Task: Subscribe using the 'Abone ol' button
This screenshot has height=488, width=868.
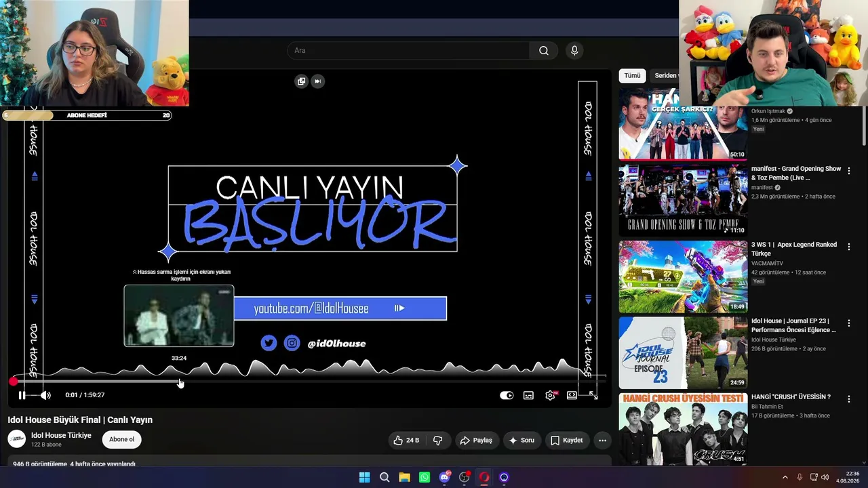Action: [x=122, y=439]
